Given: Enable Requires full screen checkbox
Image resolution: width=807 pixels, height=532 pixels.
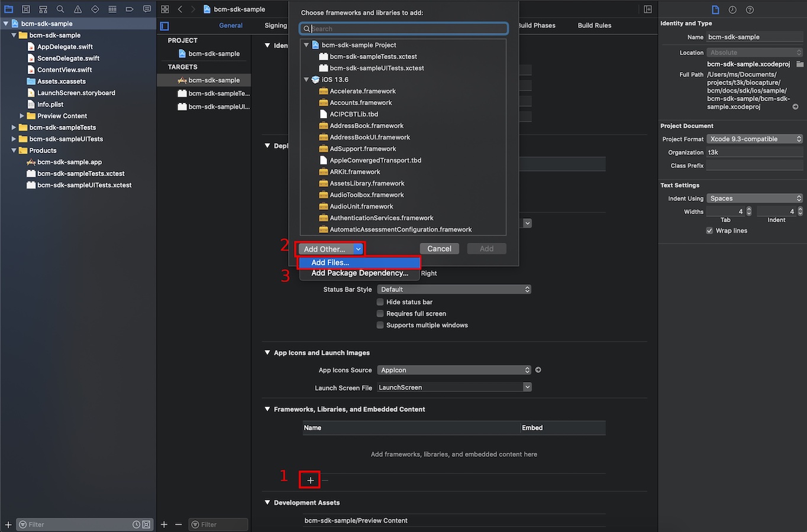Looking at the screenshot, I should tap(380, 314).
